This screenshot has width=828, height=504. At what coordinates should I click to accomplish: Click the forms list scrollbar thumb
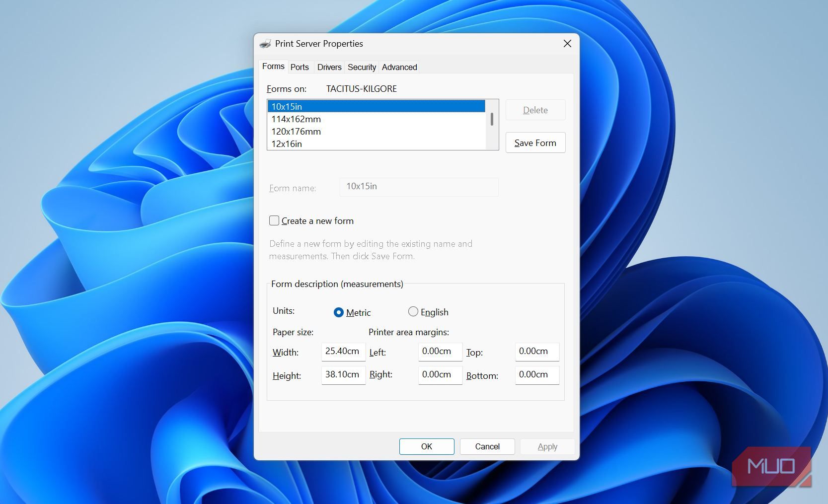coord(492,119)
